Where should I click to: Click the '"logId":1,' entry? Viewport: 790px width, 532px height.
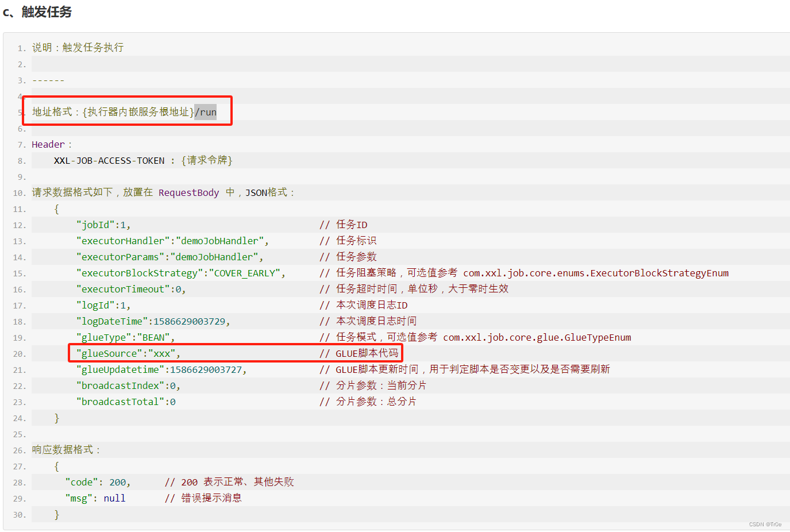point(103,306)
